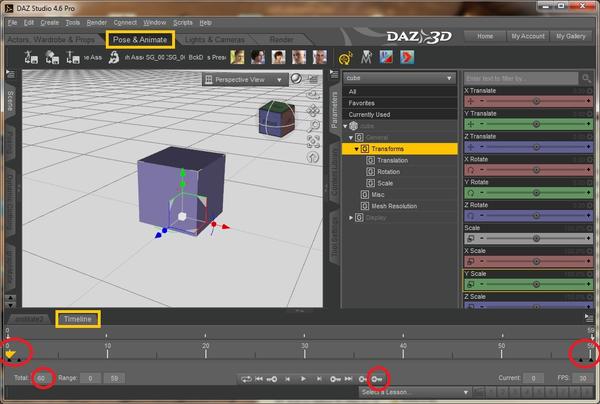The image size is (600, 404).
Task: Click the search magnifier beside filter field
Action: tap(586, 78)
